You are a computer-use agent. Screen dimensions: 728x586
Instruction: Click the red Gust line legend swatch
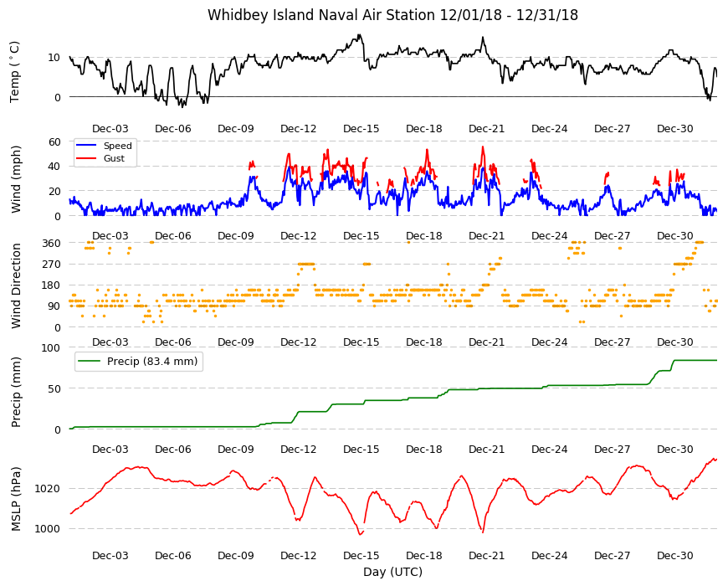[x=85, y=158]
